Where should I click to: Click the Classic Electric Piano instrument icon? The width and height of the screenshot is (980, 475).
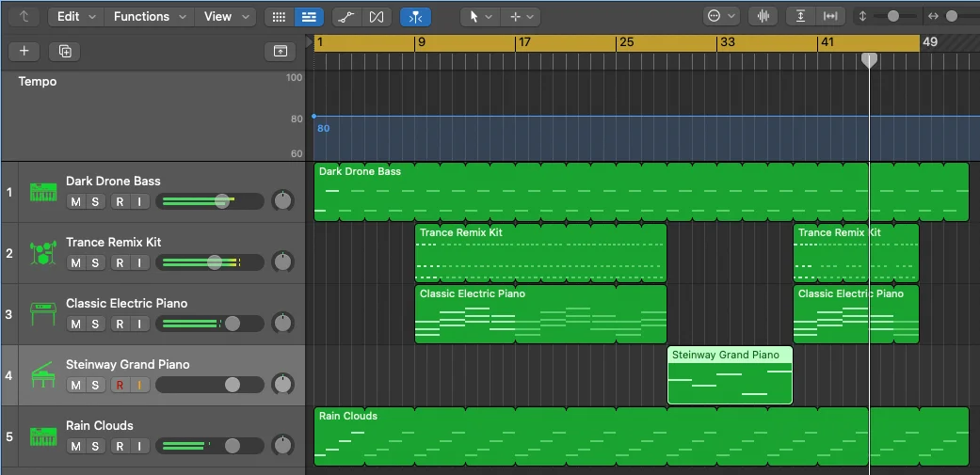43,314
